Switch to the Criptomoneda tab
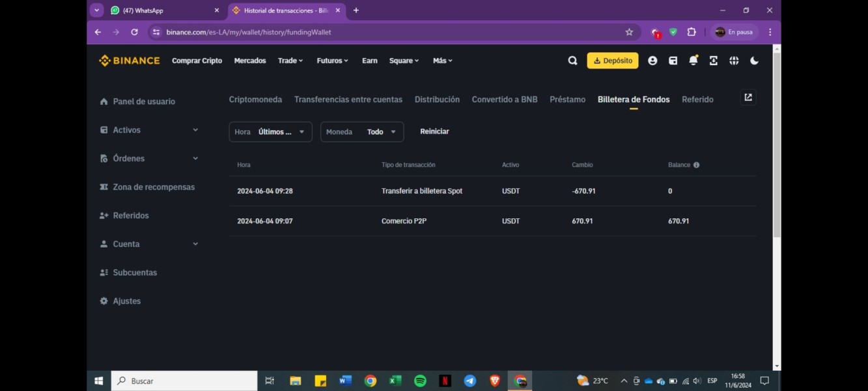The width and height of the screenshot is (868, 391). [255, 100]
